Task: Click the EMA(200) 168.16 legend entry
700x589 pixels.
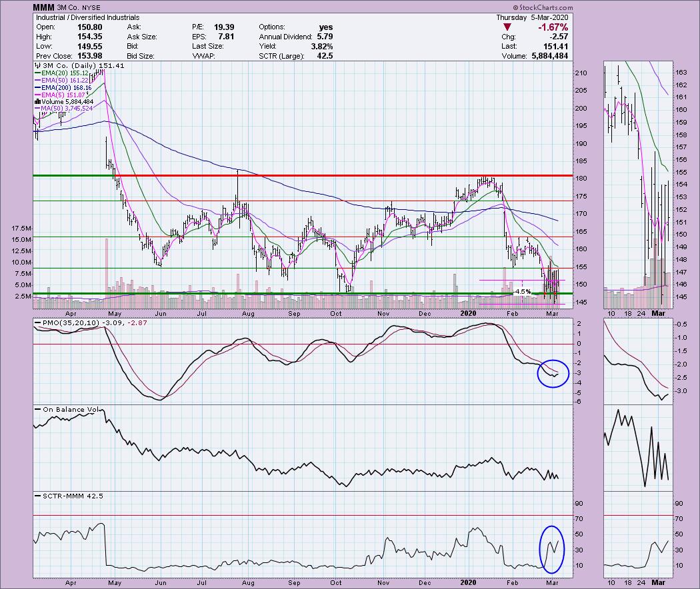Action: click(x=63, y=87)
